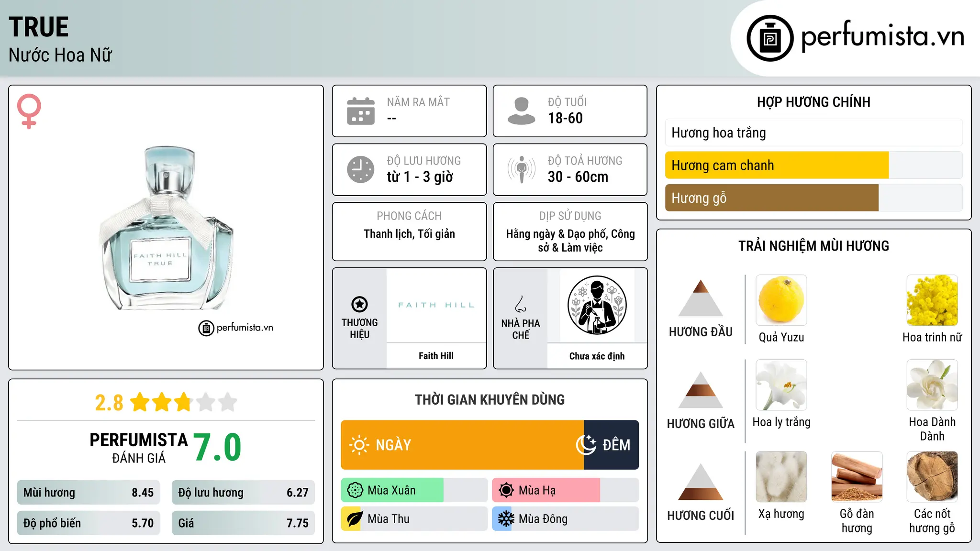Open the Faith Hill brand name link
Screen dimensions: 980x551
[436, 356]
